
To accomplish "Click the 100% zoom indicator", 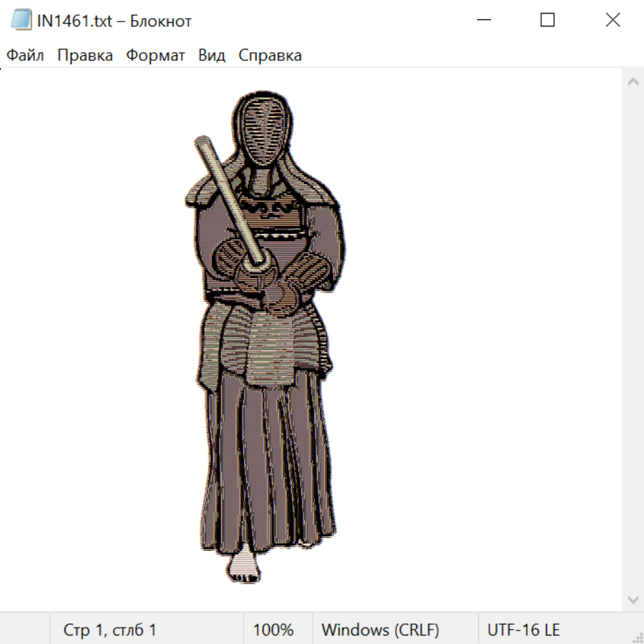I will 273,630.
